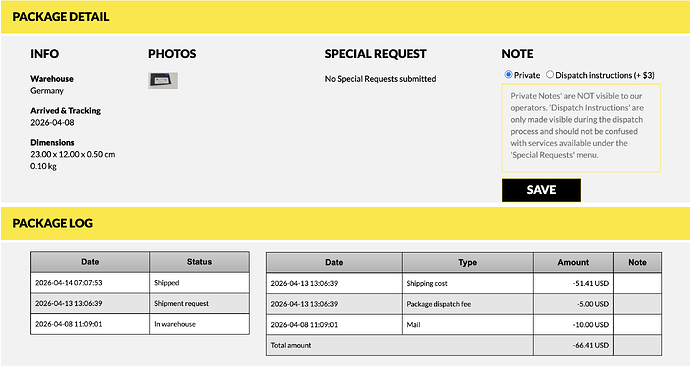Click the SPECIAL REQUEST heading
The image size is (690, 366).
point(375,54)
